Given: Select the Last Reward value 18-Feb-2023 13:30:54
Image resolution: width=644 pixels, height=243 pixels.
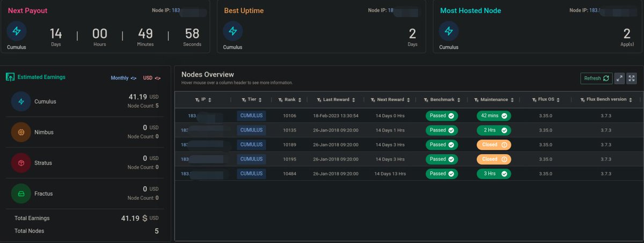Looking at the screenshot, I should (336, 115).
